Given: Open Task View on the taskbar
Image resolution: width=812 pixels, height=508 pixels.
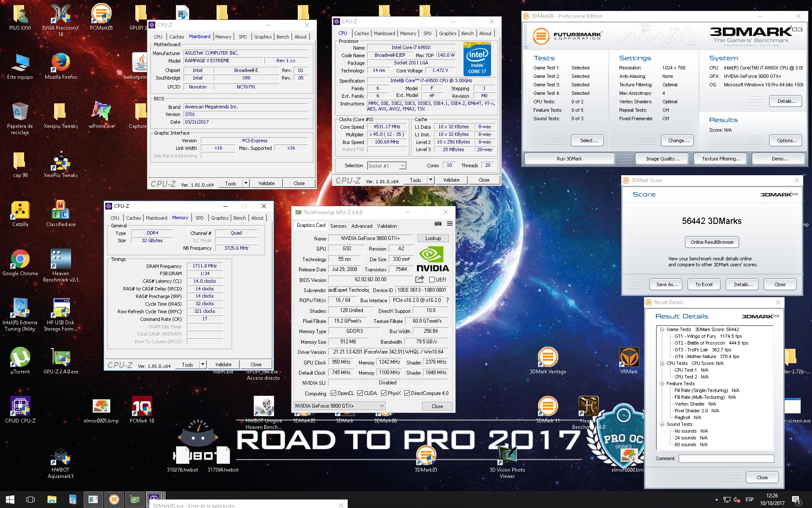Looking at the screenshot, I should (x=30, y=500).
